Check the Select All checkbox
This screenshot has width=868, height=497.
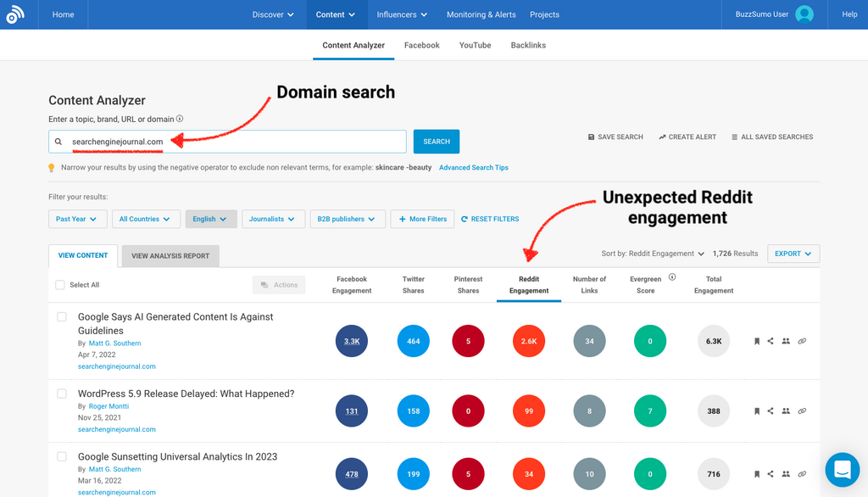[x=60, y=285]
